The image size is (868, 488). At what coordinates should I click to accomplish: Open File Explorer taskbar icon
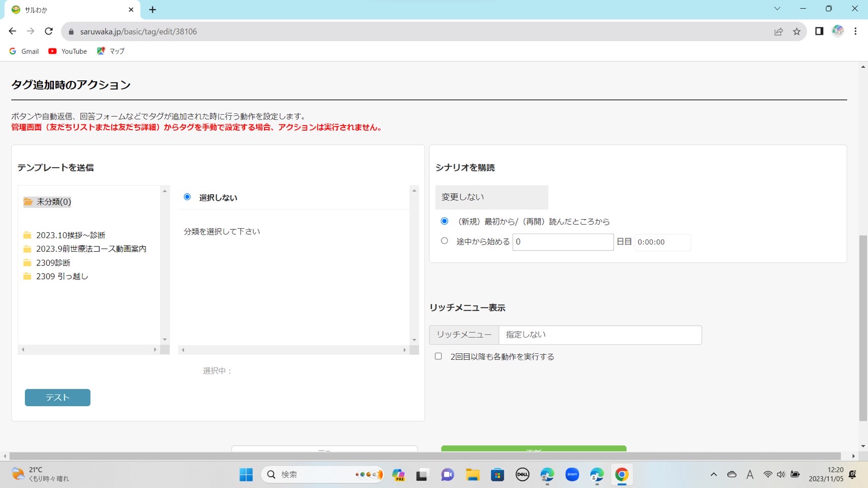[472, 475]
